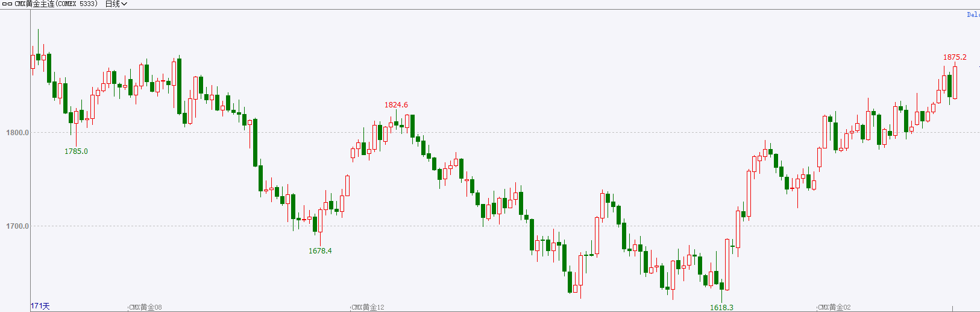Viewport: 980px width, 312px height.
Task: Click the 1800.0 dashed horizontal gridline
Action: coord(505,133)
